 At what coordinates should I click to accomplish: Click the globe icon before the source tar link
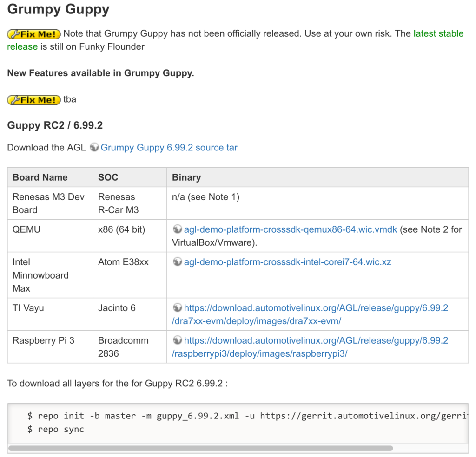pyautogui.click(x=94, y=147)
